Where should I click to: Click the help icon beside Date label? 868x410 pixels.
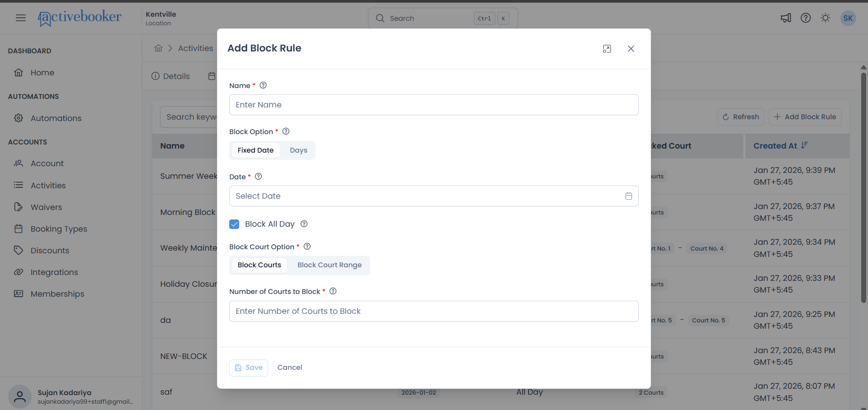259,177
